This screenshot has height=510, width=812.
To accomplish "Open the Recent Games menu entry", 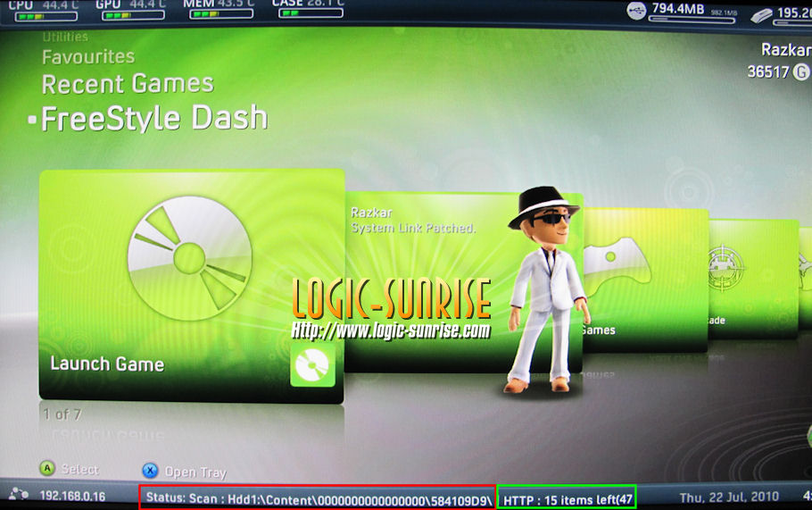I will click(x=128, y=83).
